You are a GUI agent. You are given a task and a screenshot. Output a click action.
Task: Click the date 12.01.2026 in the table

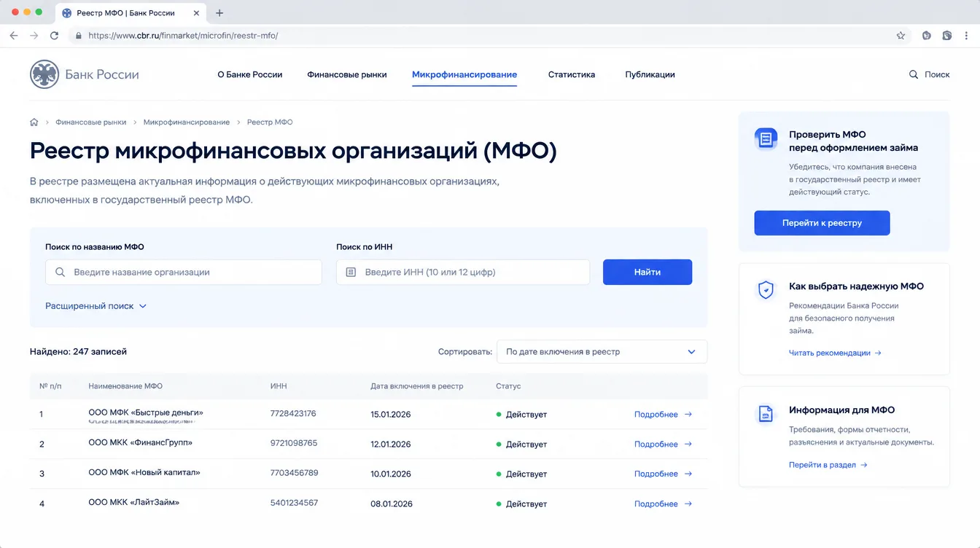(x=391, y=445)
